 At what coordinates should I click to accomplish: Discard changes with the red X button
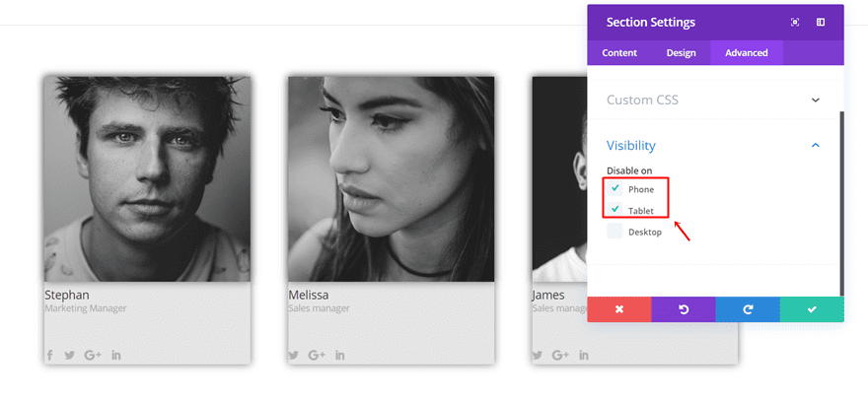[x=619, y=309]
